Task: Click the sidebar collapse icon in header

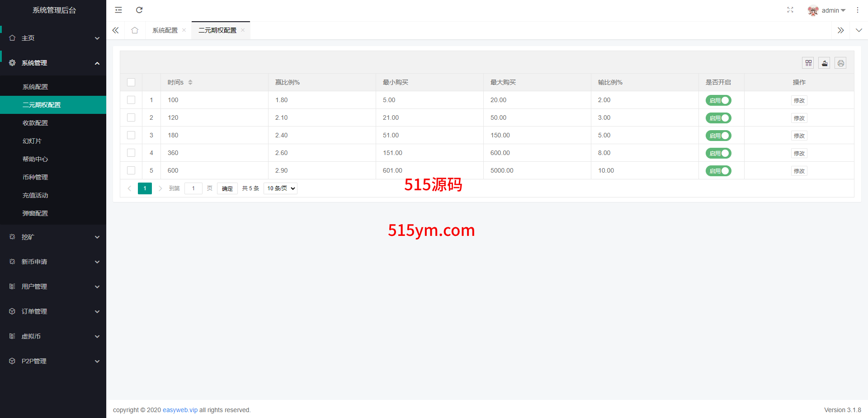Action: click(x=118, y=10)
